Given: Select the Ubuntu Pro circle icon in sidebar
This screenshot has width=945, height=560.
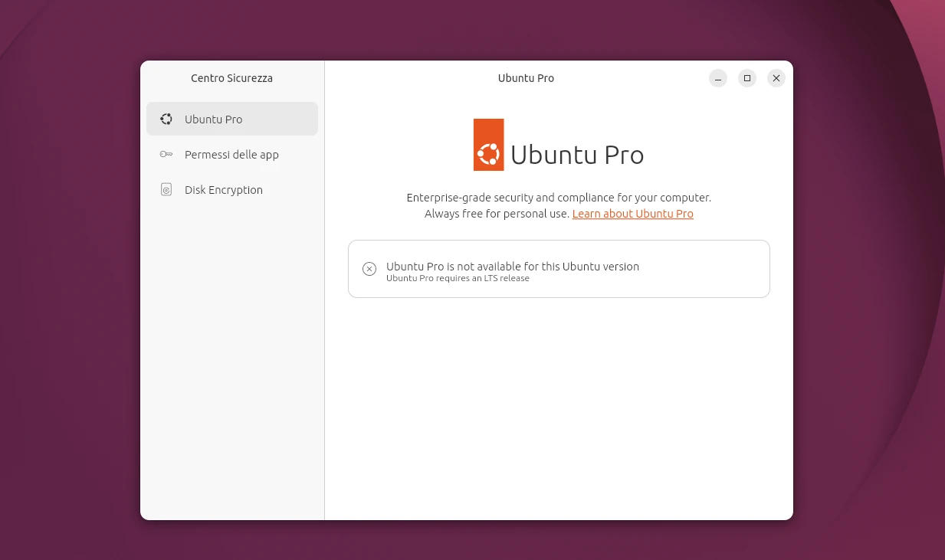Looking at the screenshot, I should [166, 119].
